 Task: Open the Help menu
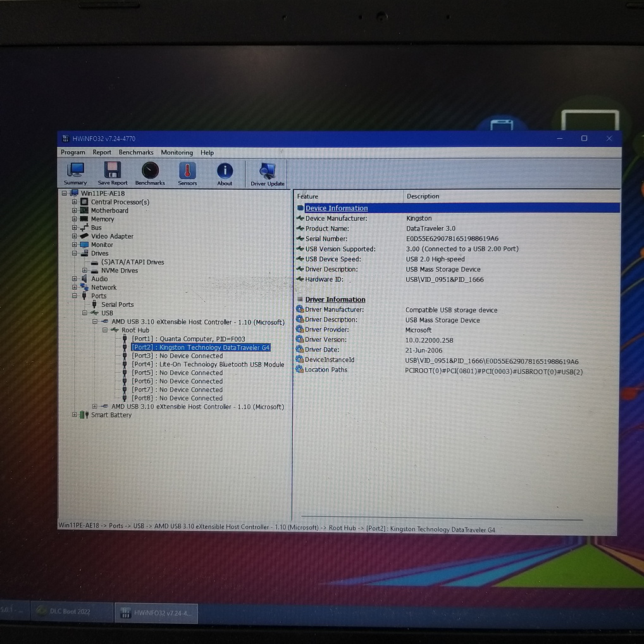click(x=207, y=153)
